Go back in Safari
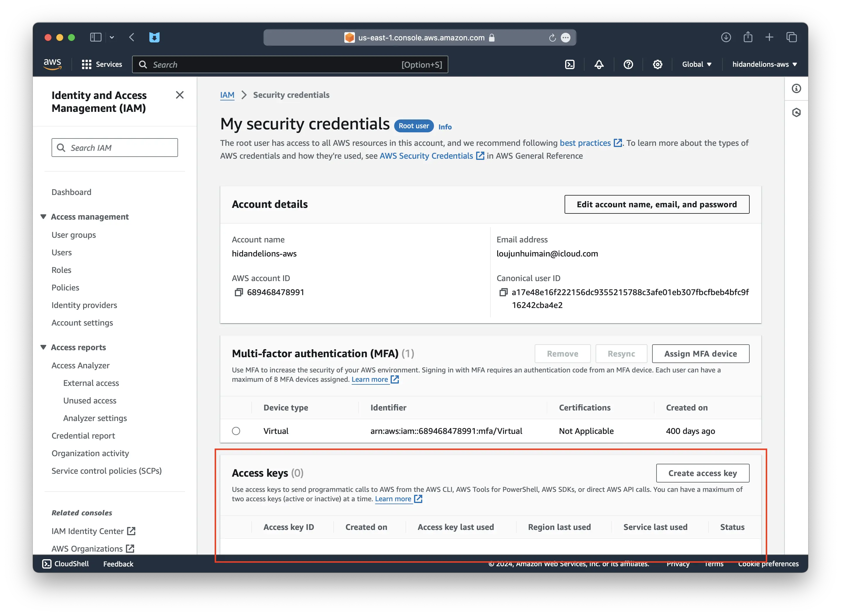This screenshot has width=841, height=616. pos(132,37)
